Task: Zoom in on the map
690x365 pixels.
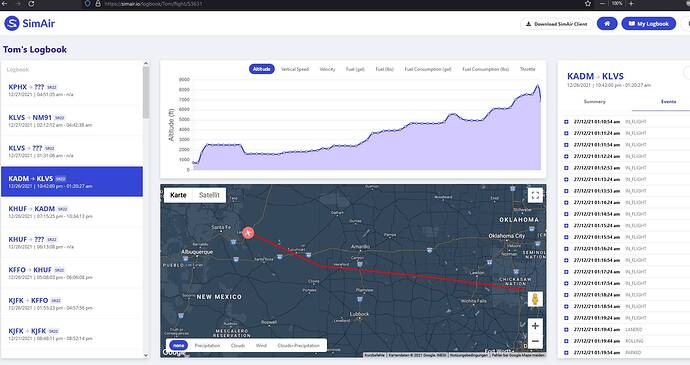Action: click(535, 326)
